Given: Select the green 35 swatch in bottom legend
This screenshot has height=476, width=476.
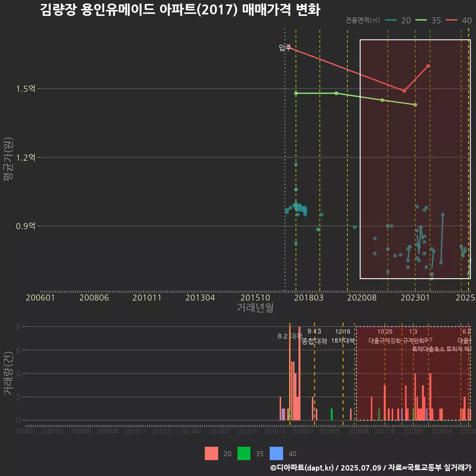Looking at the screenshot, I should (244, 454).
